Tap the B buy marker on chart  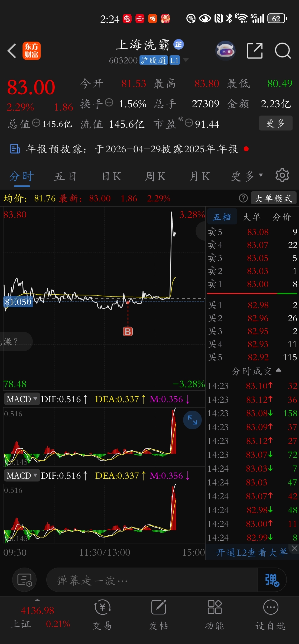coord(128,331)
